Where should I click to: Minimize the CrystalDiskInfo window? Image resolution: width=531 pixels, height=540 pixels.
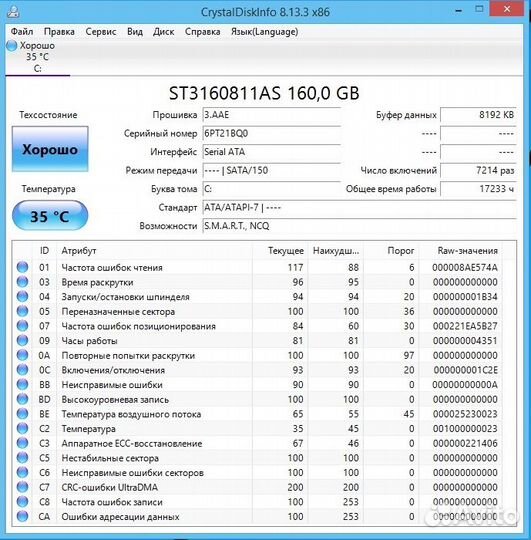click(x=458, y=10)
